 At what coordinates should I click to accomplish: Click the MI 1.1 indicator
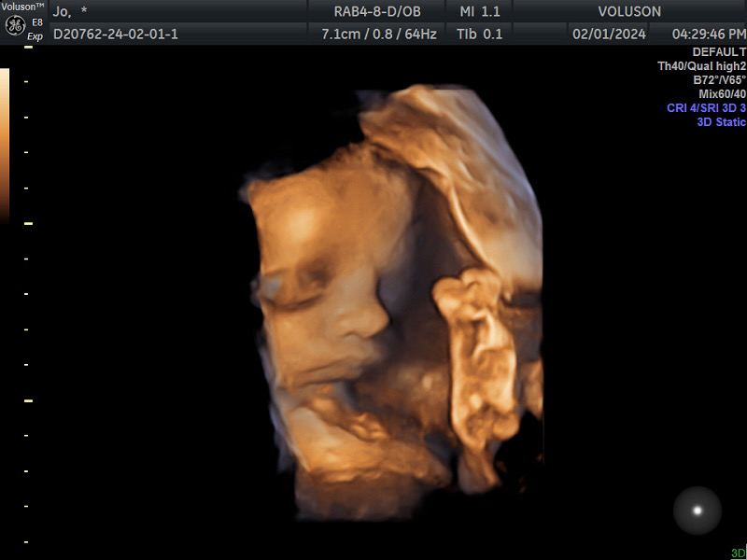coord(480,11)
